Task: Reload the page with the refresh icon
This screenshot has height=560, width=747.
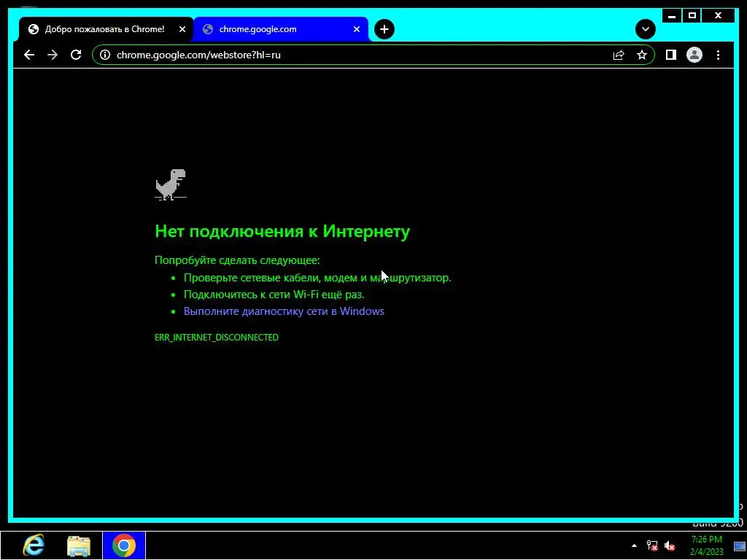Action: (x=76, y=55)
